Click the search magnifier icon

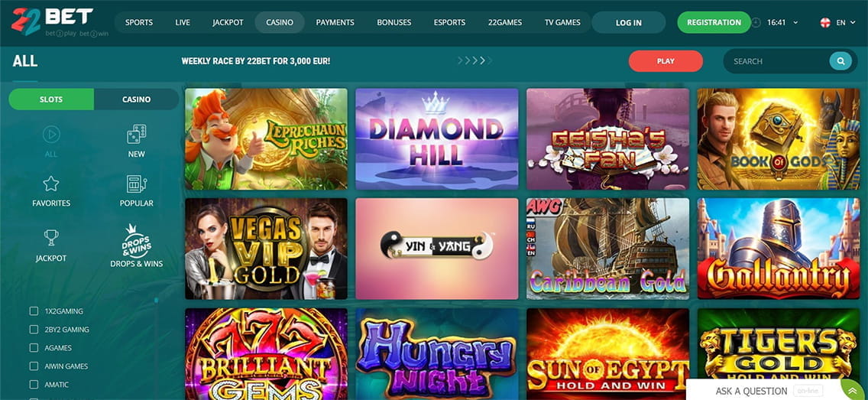(x=840, y=61)
